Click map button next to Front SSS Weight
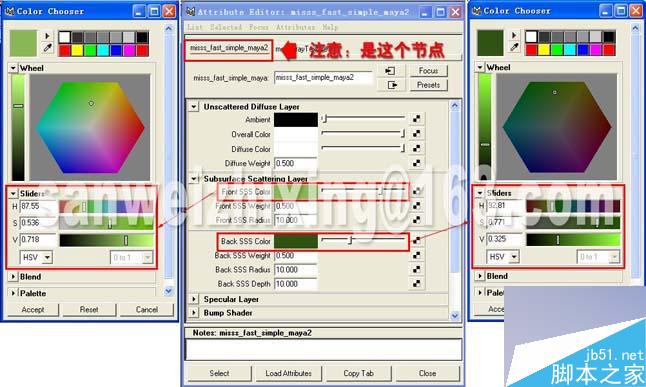The width and height of the screenshot is (646, 387). coord(417,206)
